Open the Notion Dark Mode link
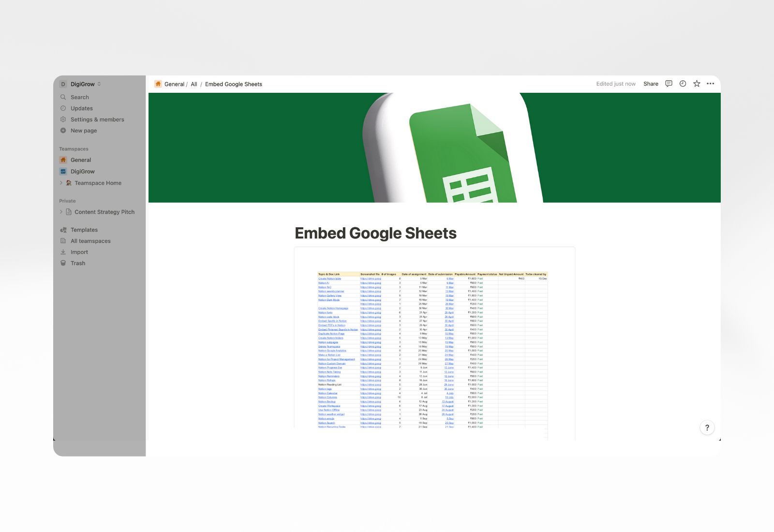The width and height of the screenshot is (774, 532). [x=329, y=300]
